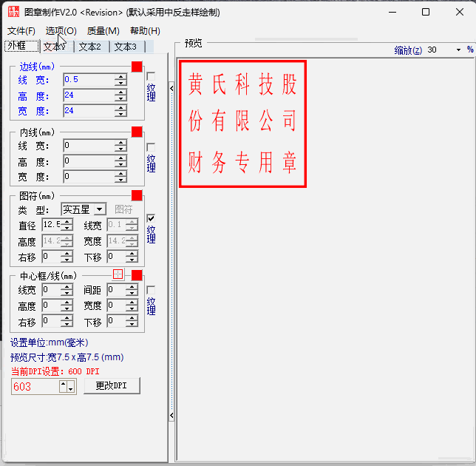Click the 当前DPI设置 600 DPI text
476x466 pixels.
(x=55, y=371)
